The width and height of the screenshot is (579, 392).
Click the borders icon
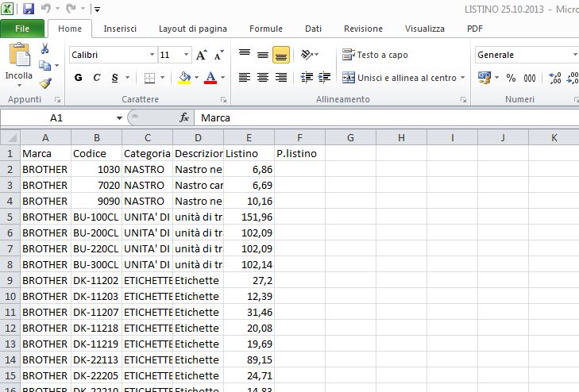tap(149, 78)
